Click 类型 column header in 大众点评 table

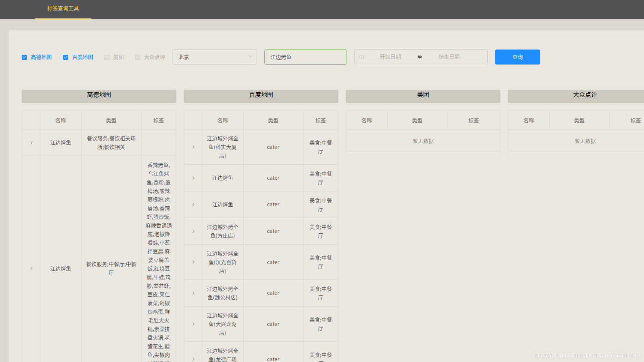coord(579,120)
